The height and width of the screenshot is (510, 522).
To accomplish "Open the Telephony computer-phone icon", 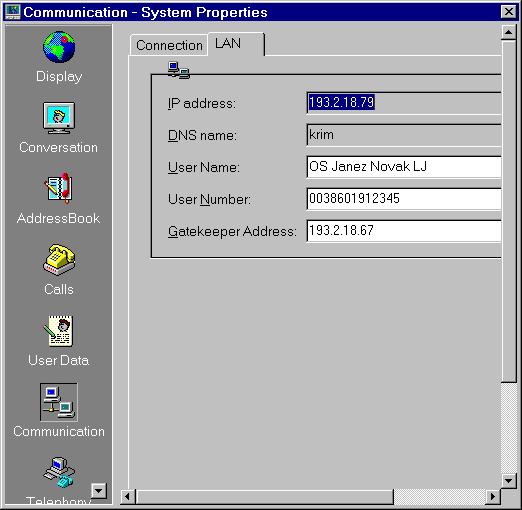I will pyautogui.click(x=59, y=473).
